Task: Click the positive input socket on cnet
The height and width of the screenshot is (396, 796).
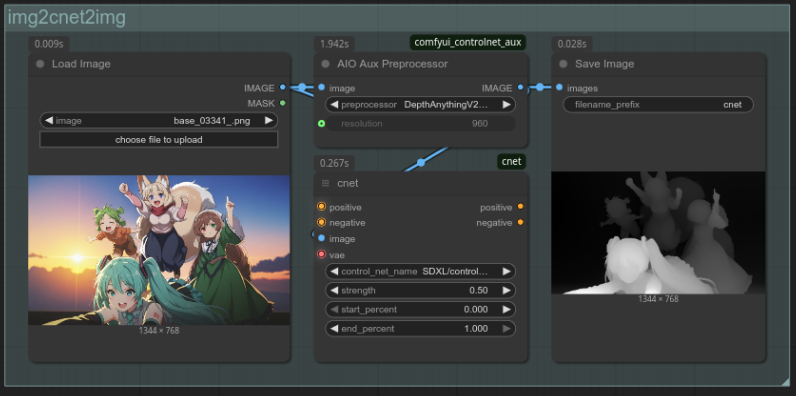Action: pyautogui.click(x=321, y=207)
